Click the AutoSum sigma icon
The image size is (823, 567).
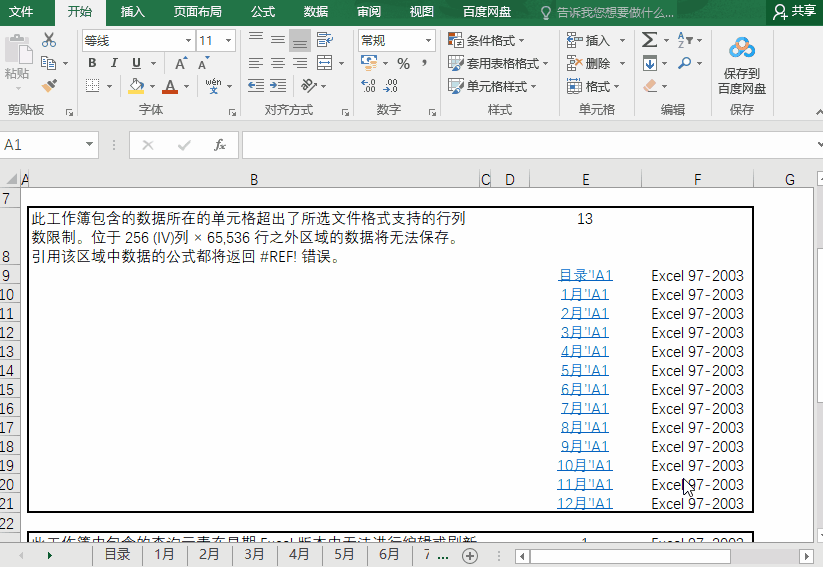(650, 40)
